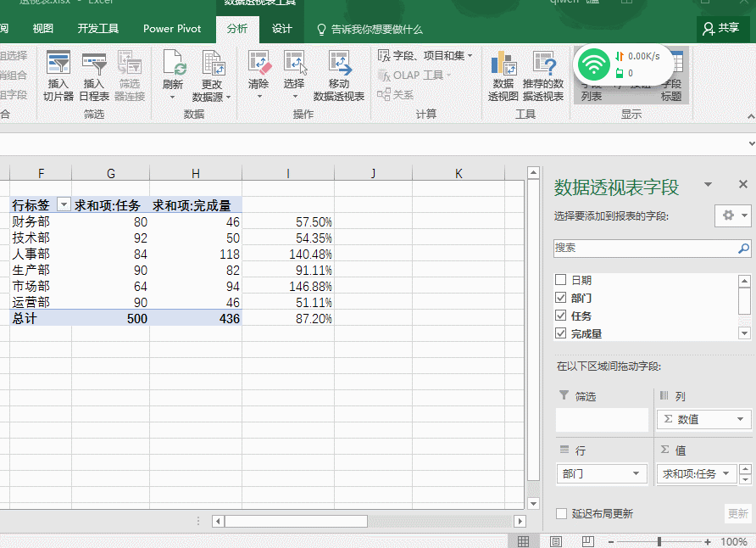This screenshot has height=548, width=756.
Task: Click the 共享 (Share) button
Action: point(721,29)
